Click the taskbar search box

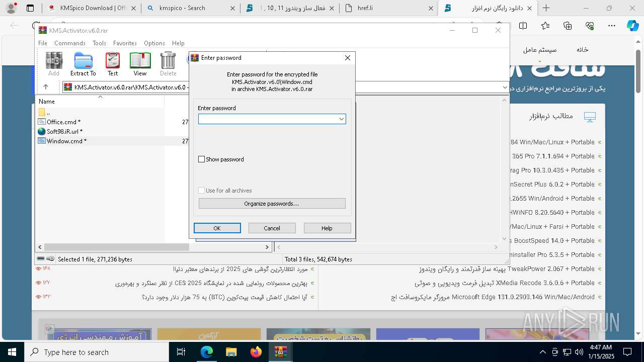[x=97, y=352]
